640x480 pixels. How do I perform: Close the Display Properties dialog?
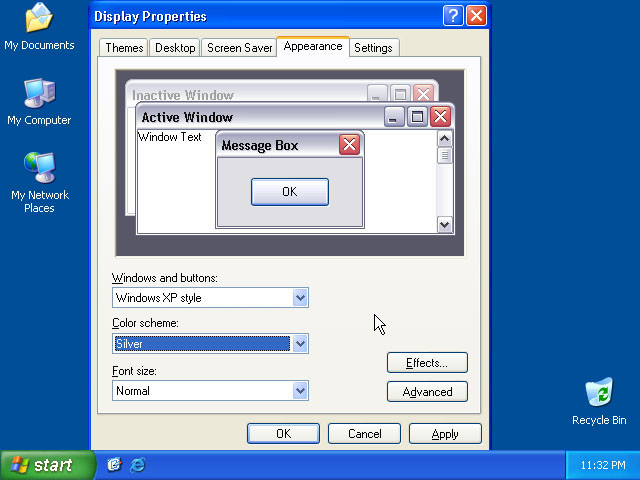pos(476,16)
